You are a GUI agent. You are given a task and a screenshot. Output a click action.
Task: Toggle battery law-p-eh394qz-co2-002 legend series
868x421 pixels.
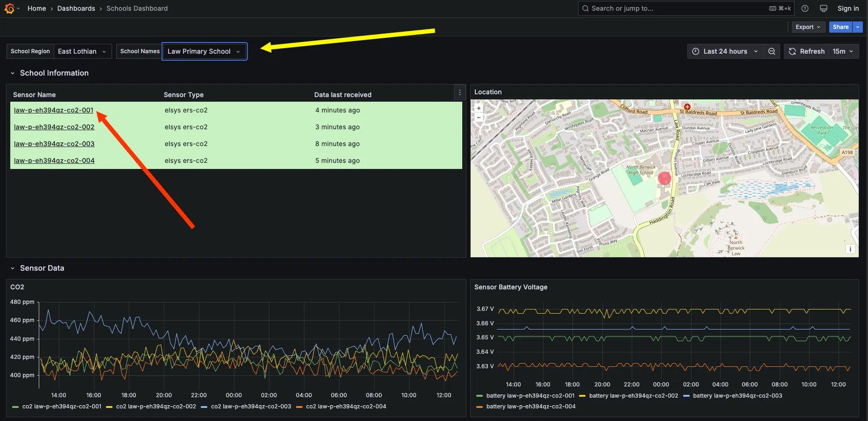coord(634,396)
